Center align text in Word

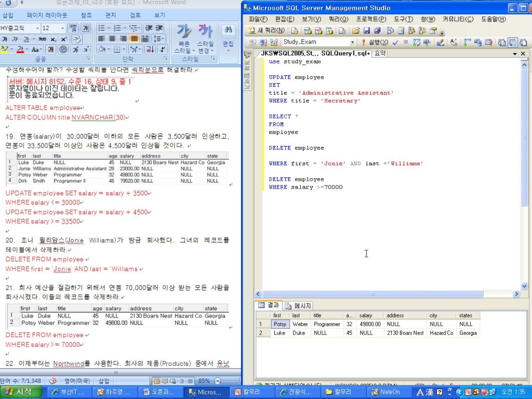(x=112, y=38)
